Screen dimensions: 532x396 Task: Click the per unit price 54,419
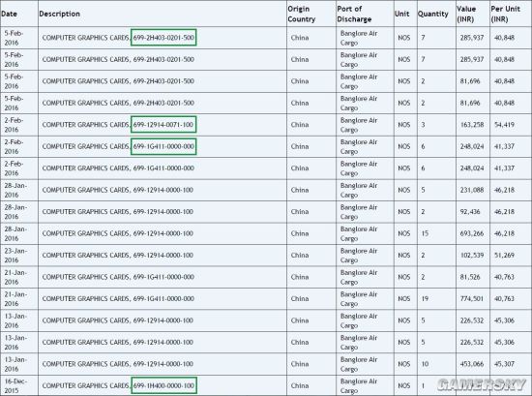coord(504,125)
